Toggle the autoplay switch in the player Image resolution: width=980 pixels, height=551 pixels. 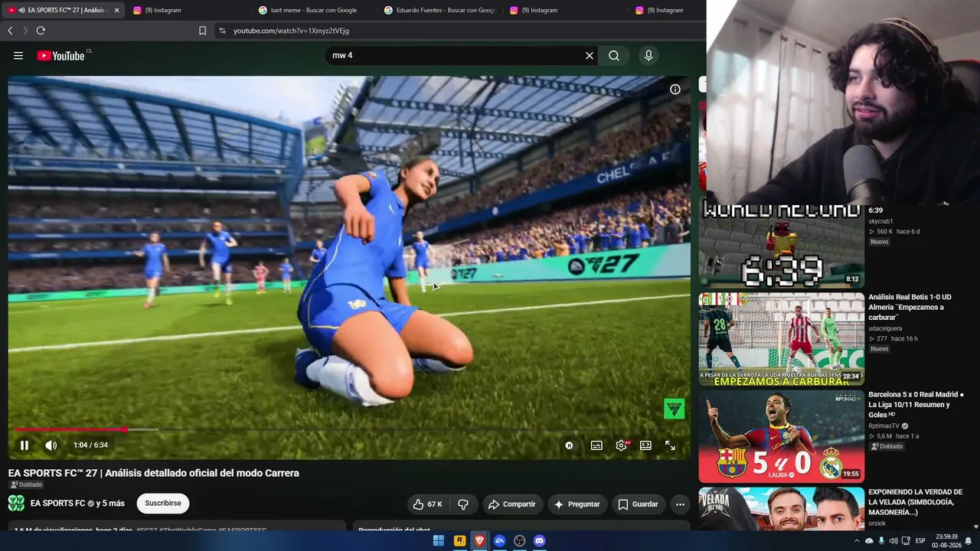pos(569,445)
